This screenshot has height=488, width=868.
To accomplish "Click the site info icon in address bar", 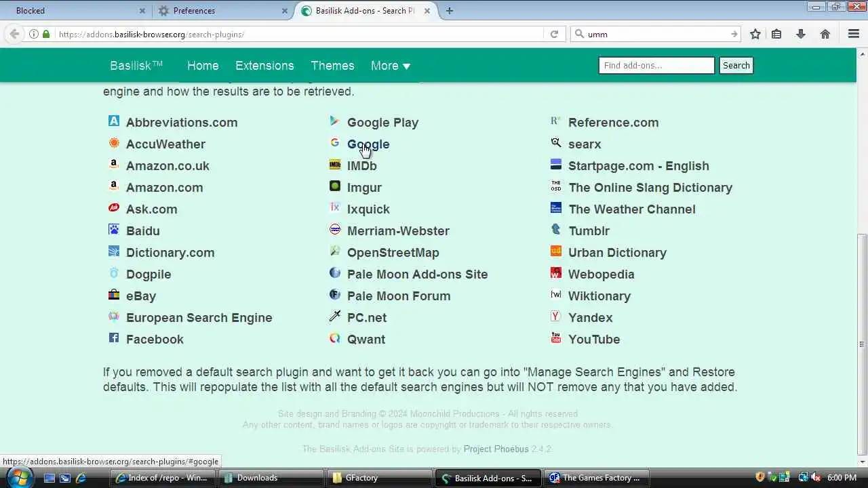I will pos(34,34).
